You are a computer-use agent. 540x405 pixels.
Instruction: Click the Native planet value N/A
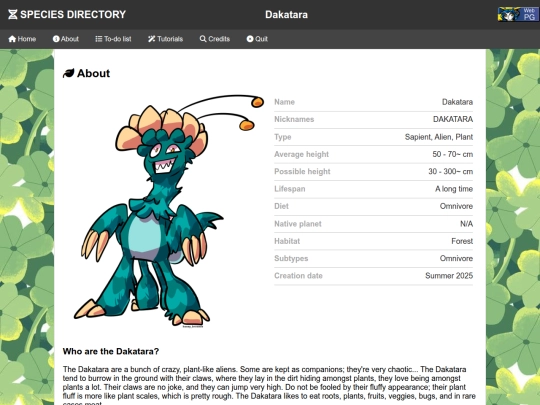pyautogui.click(x=466, y=224)
